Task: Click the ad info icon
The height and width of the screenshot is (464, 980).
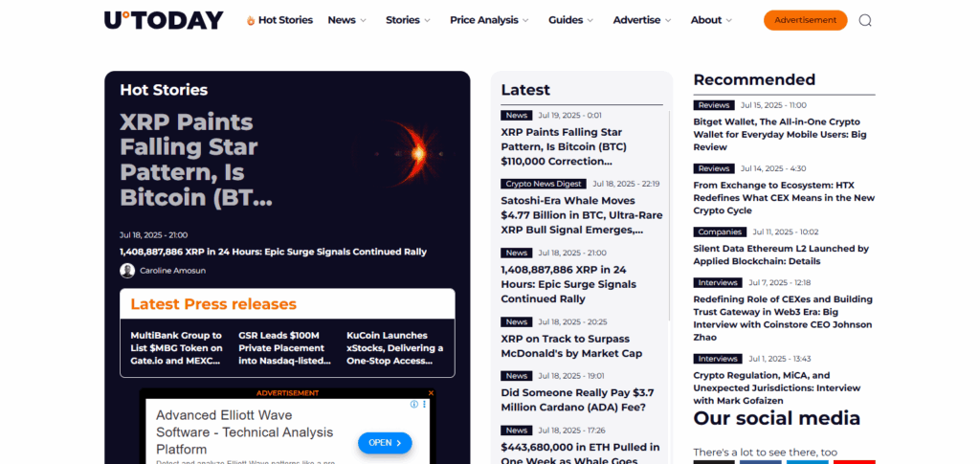Action: click(x=413, y=405)
